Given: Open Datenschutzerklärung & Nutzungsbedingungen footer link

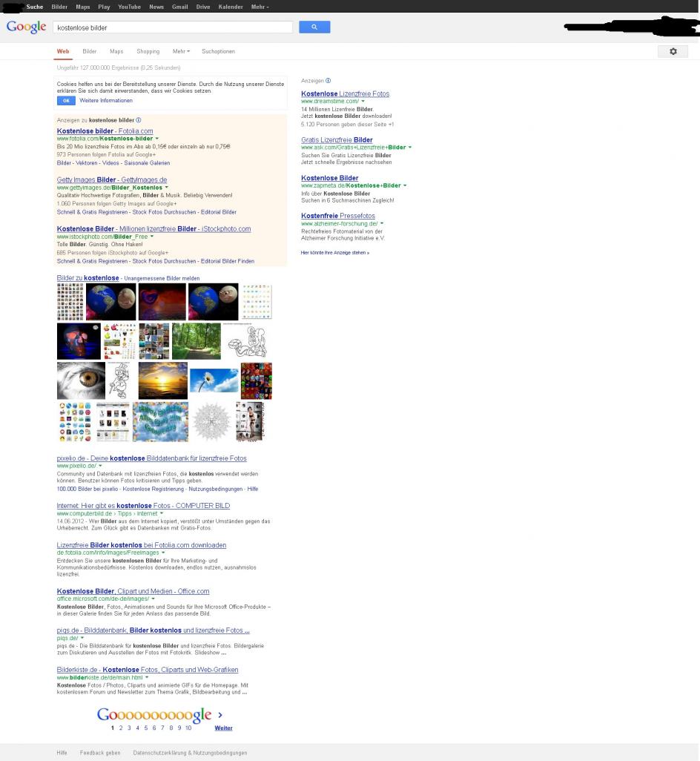Looking at the screenshot, I should [x=190, y=753].
